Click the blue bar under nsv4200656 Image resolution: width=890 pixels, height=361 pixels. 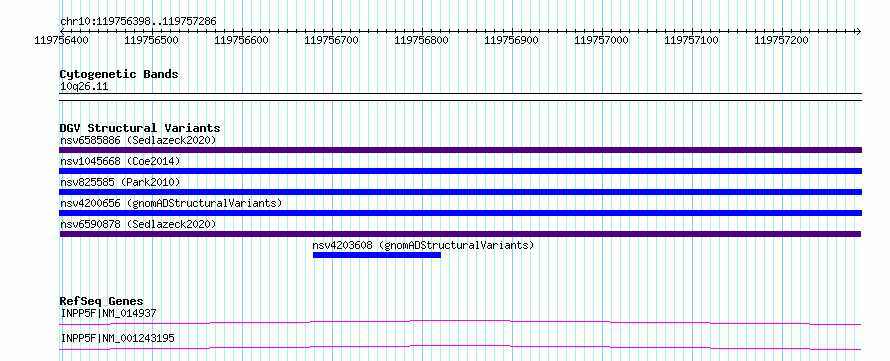(x=460, y=213)
